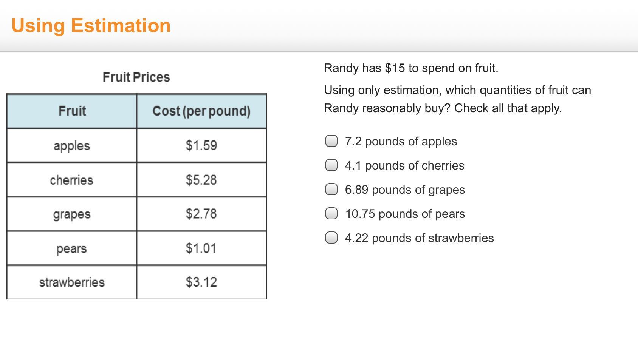The width and height of the screenshot is (638, 364).
Task: Select the strawberries cell in the table
Action: 72,282
